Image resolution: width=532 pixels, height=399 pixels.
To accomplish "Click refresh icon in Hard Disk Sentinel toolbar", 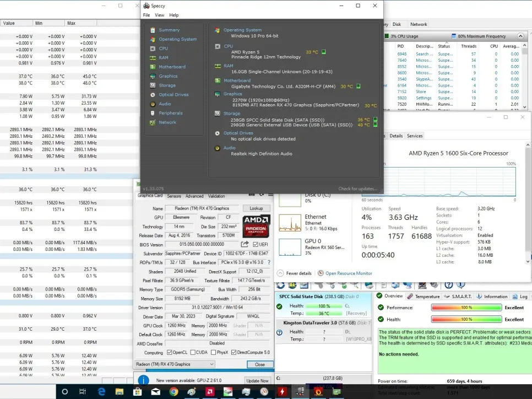I will (280, 285).
